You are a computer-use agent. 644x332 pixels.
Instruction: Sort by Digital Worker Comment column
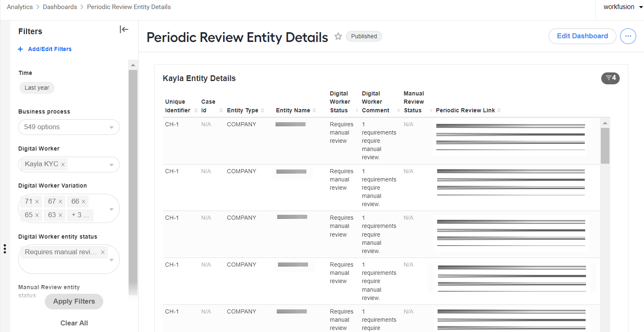(x=398, y=110)
